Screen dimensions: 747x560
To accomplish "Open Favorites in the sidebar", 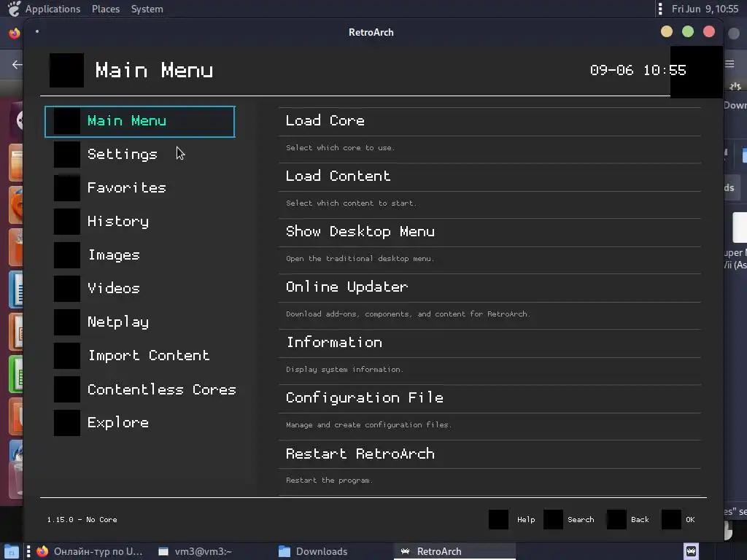I will (126, 187).
